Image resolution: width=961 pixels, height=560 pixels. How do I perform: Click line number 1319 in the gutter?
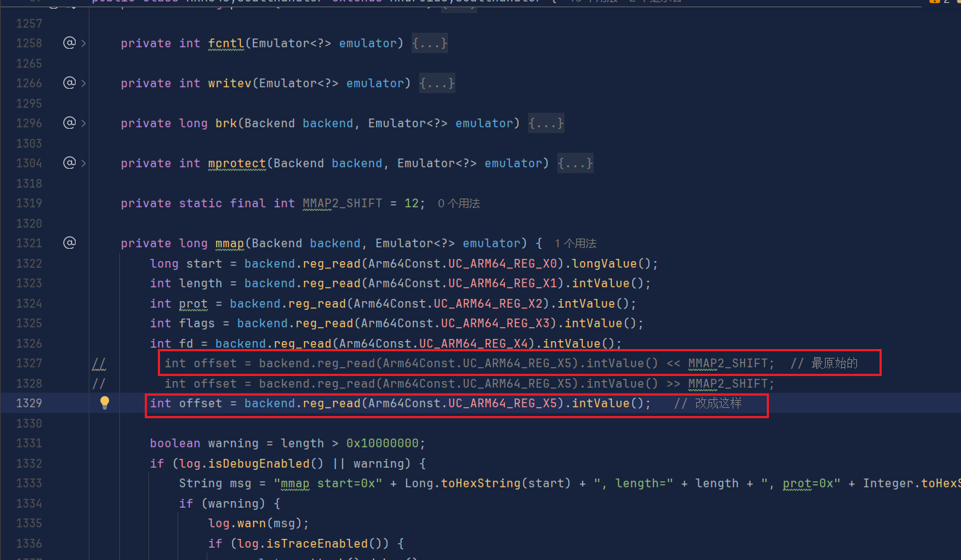(x=29, y=204)
